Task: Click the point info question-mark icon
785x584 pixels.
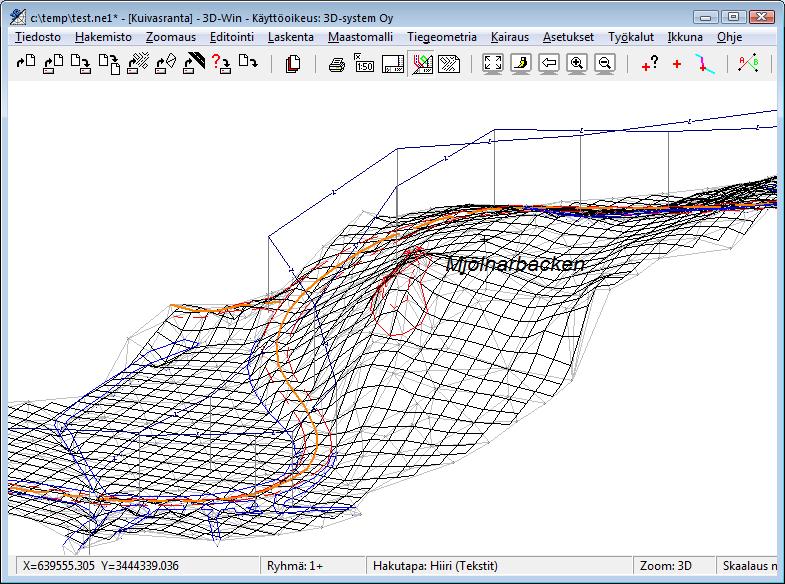Action: (x=650, y=64)
